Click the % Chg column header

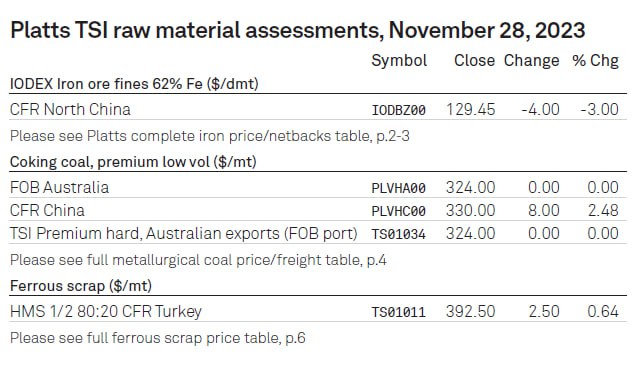pos(595,61)
